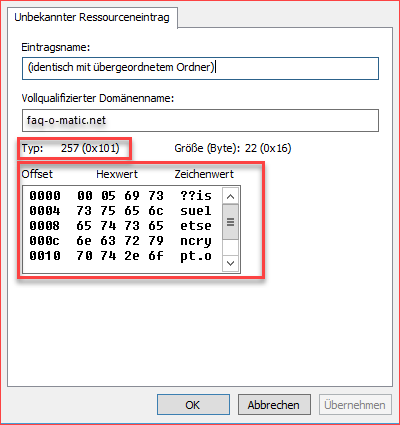Click the Eintragsname input field

click(200, 68)
